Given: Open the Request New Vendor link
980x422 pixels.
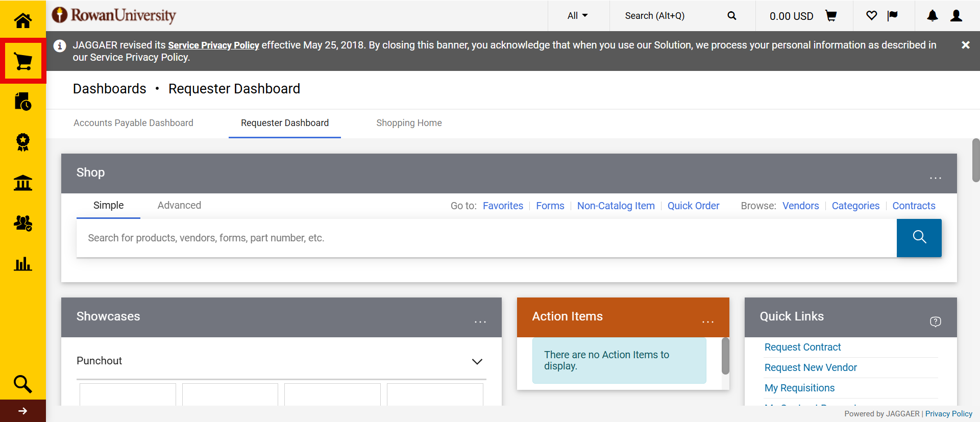Looking at the screenshot, I should (810, 367).
